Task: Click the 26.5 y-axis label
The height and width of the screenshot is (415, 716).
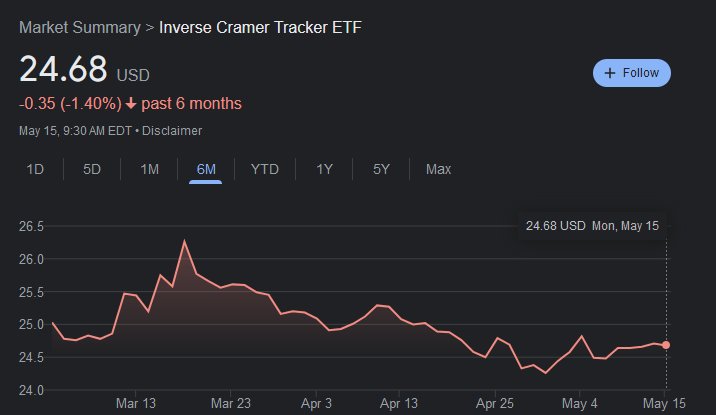Action: click(x=31, y=226)
